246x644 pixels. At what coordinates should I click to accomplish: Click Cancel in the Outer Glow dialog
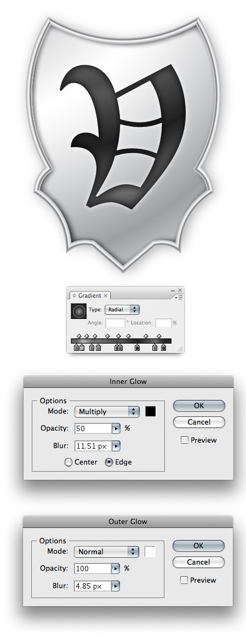click(198, 562)
